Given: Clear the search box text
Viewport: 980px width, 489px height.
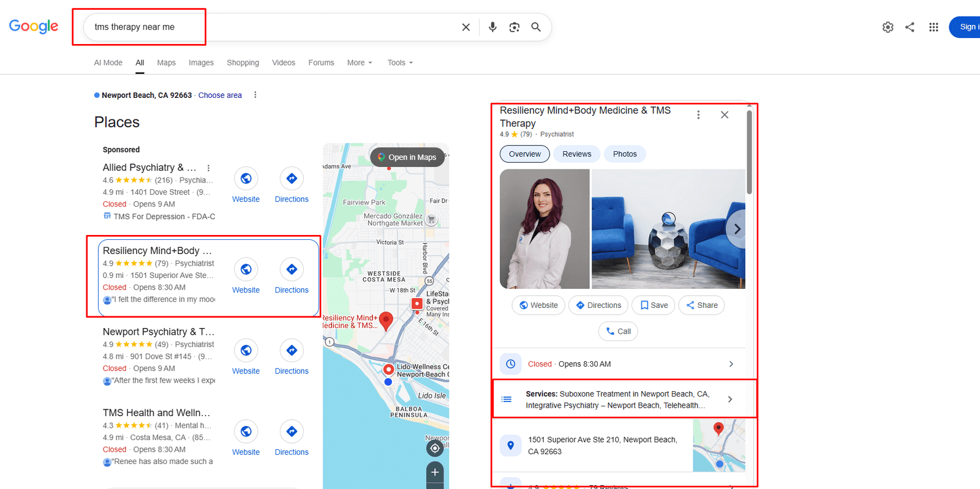Looking at the screenshot, I should (x=466, y=27).
